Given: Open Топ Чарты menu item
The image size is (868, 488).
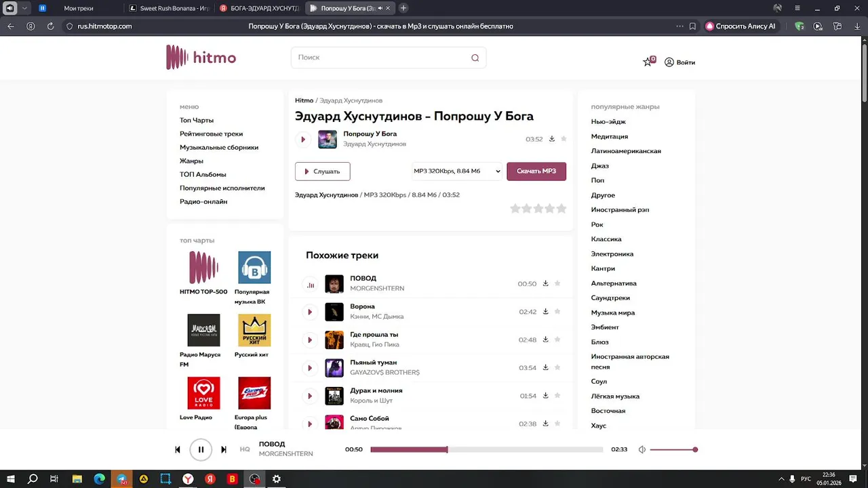Looking at the screenshot, I should pyautogui.click(x=197, y=120).
